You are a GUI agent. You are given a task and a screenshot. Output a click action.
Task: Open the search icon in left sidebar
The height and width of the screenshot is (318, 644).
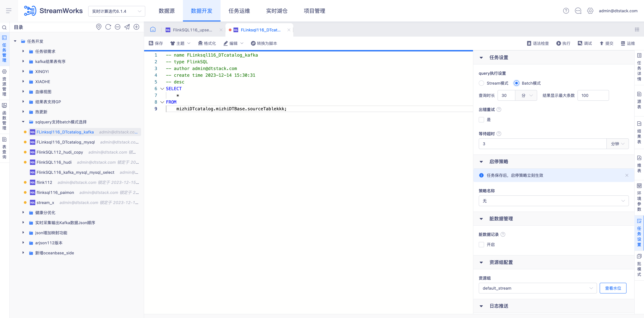tap(4, 28)
